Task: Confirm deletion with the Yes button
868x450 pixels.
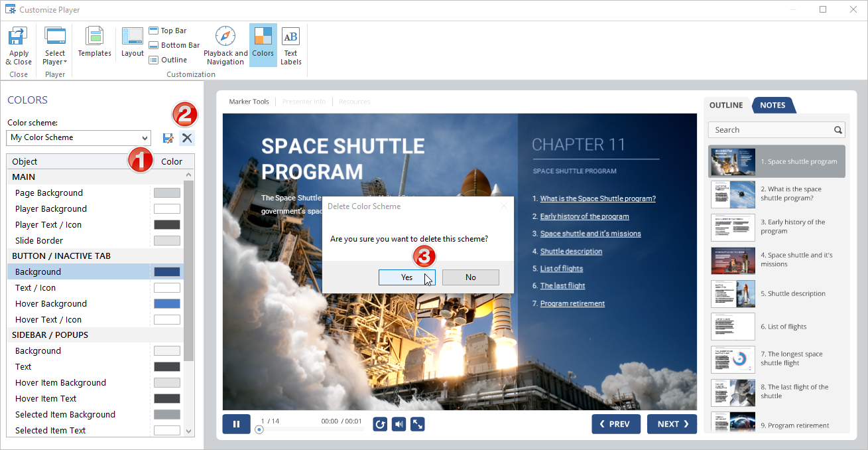Action: pos(406,277)
